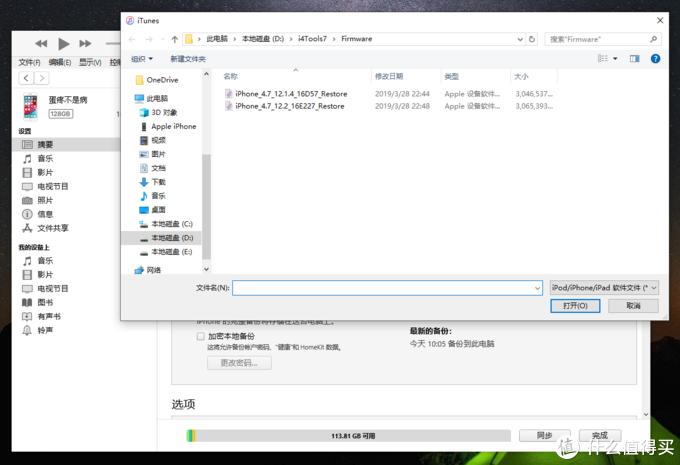This screenshot has height=465, width=680.
Task: Open the iPod/iPhone/iPad file type dropdown
Action: coord(604,288)
